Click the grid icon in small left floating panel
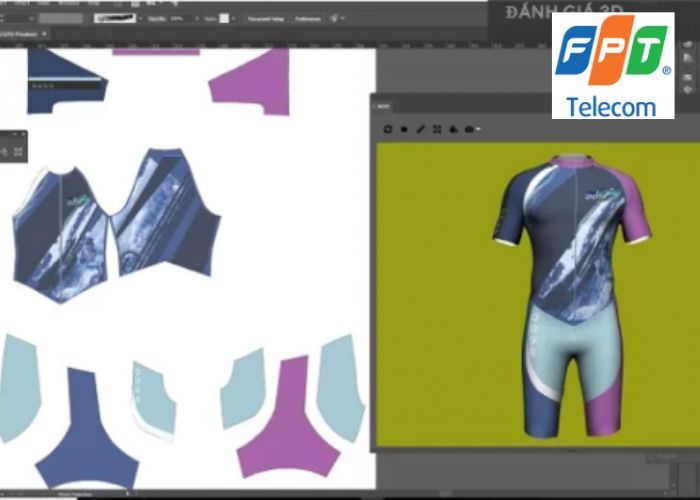This screenshot has width=700, height=500. coord(19,151)
